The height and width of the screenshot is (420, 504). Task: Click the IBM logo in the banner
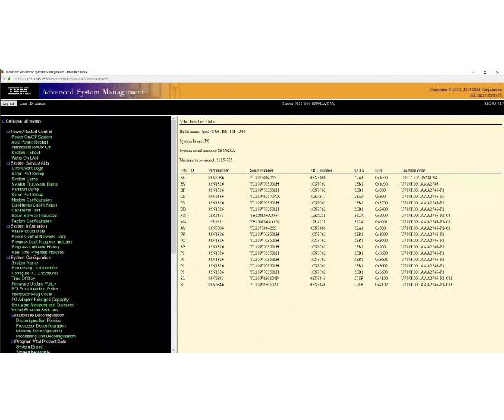tap(20, 91)
